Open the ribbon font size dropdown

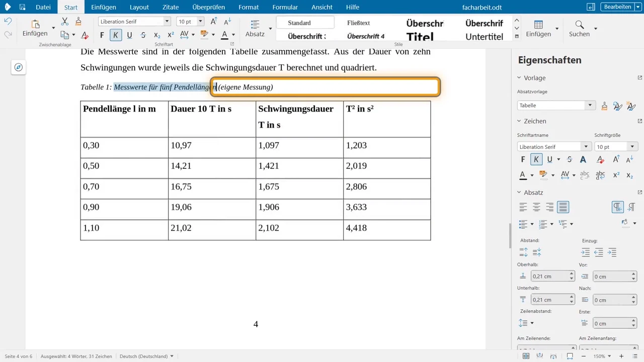point(200,22)
